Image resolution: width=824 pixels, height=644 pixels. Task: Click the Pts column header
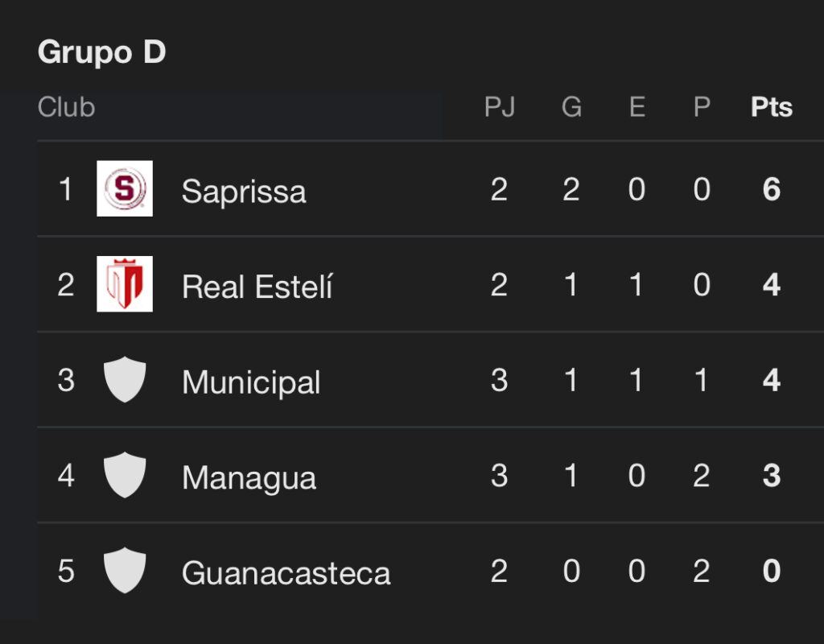(x=772, y=107)
